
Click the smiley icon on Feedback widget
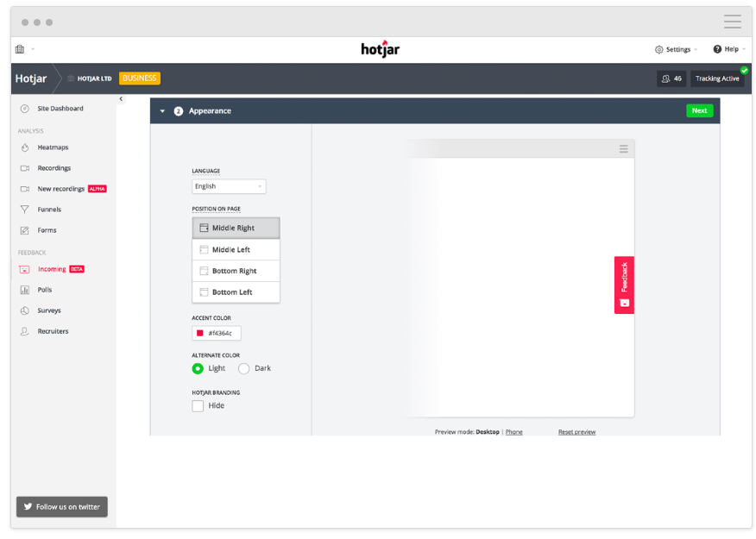click(624, 303)
